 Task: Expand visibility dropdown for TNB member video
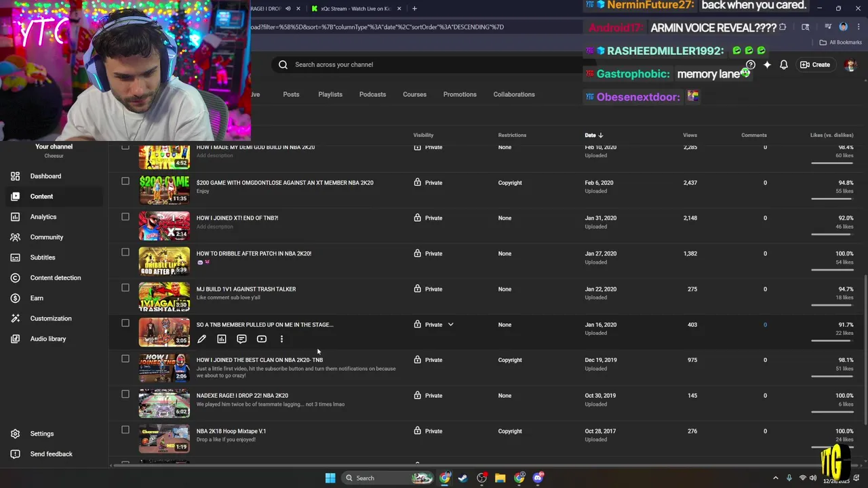click(x=450, y=325)
